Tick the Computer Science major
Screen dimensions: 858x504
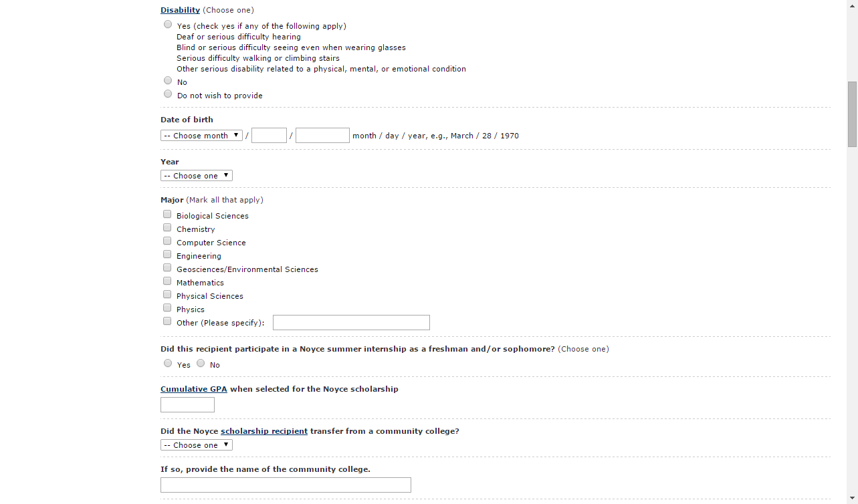click(167, 241)
